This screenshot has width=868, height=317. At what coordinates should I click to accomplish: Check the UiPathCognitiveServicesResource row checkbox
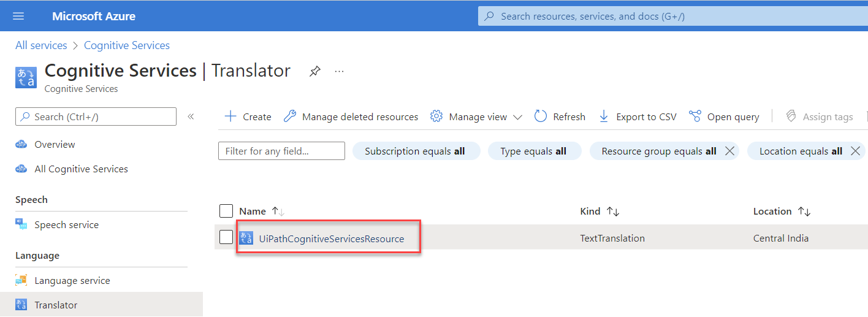pos(226,237)
